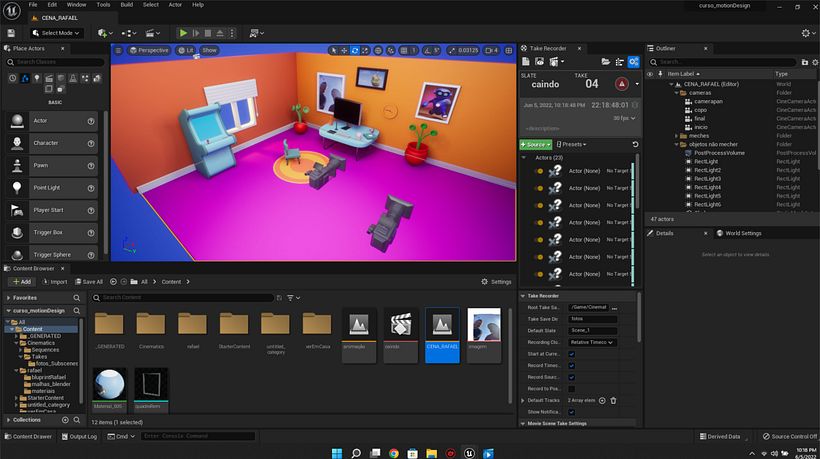Image resolution: width=820 pixels, height=459 pixels.
Task: Click Import in Content Browser
Action: pos(54,282)
